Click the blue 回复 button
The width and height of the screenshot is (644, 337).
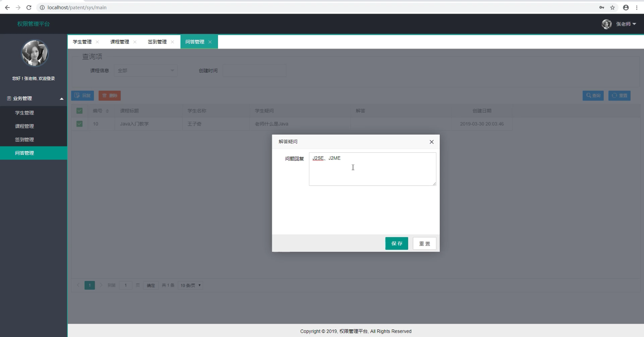pos(83,95)
